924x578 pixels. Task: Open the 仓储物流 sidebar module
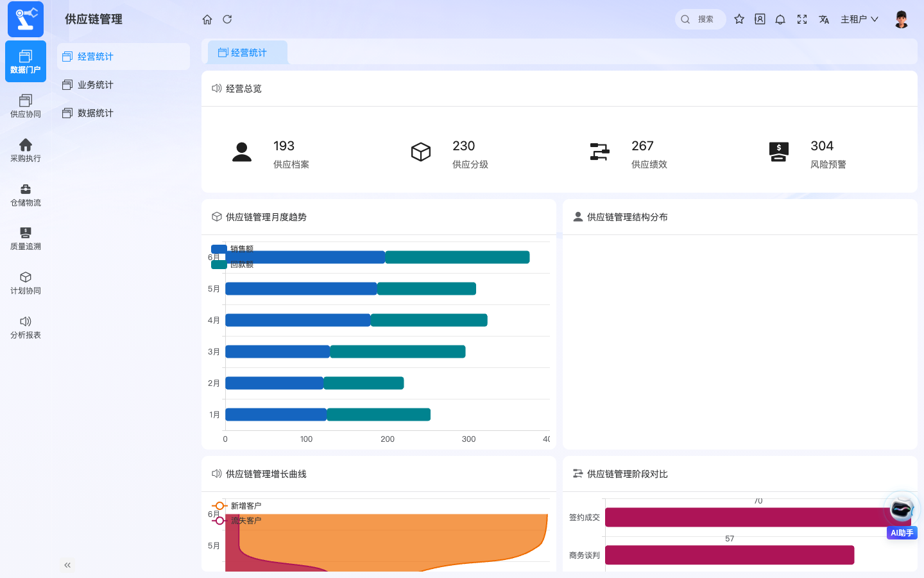tap(26, 195)
